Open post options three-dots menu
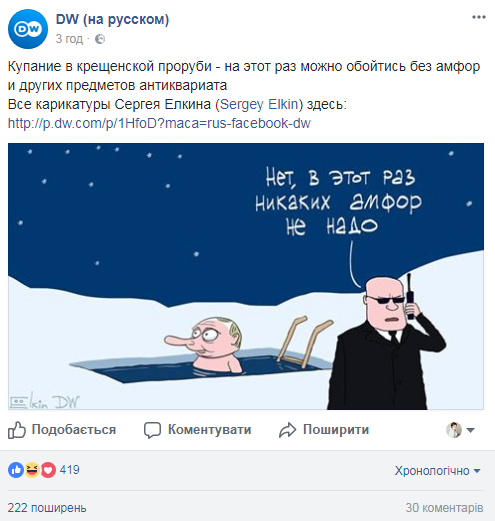495x521 pixels. pyautogui.click(x=479, y=17)
